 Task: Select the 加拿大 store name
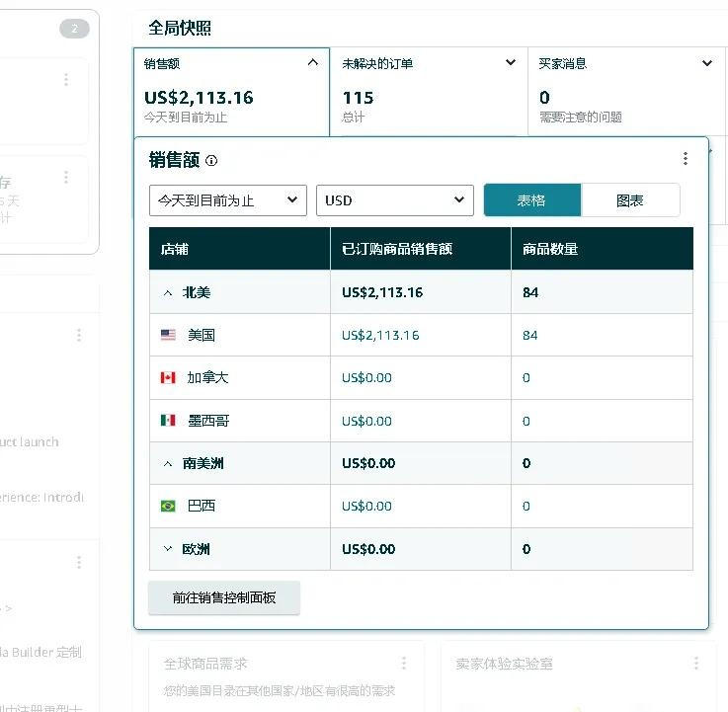coord(207,377)
